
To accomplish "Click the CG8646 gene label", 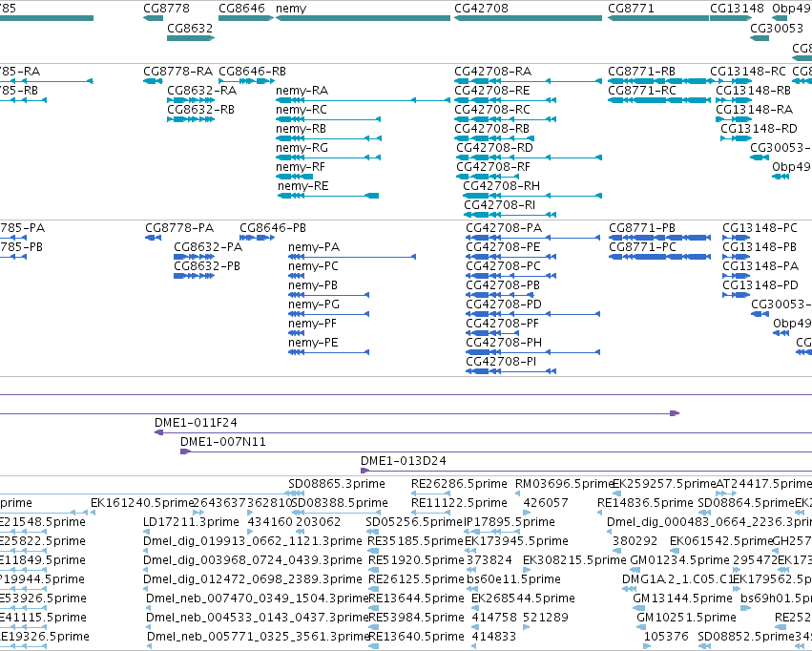I will (x=241, y=9).
